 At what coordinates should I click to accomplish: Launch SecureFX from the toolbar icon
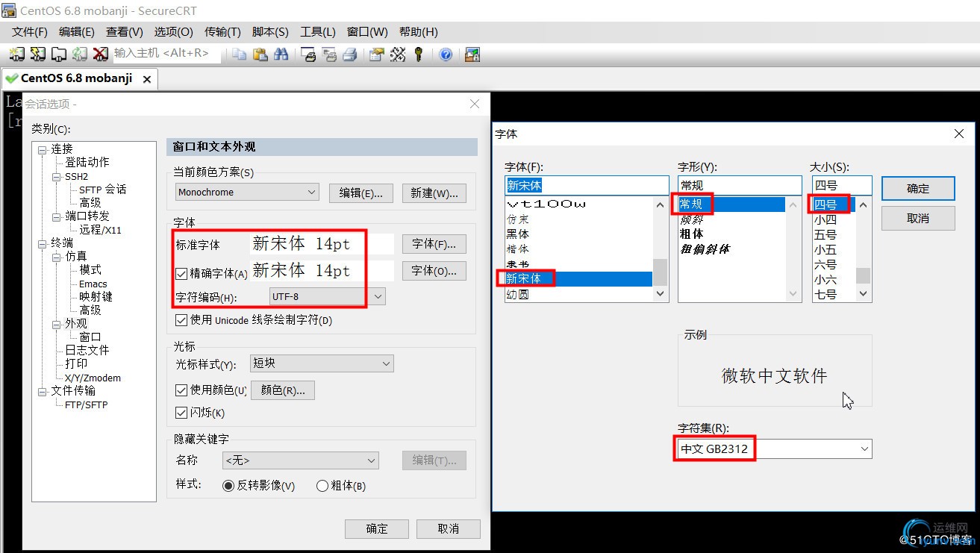click(472, 54)
